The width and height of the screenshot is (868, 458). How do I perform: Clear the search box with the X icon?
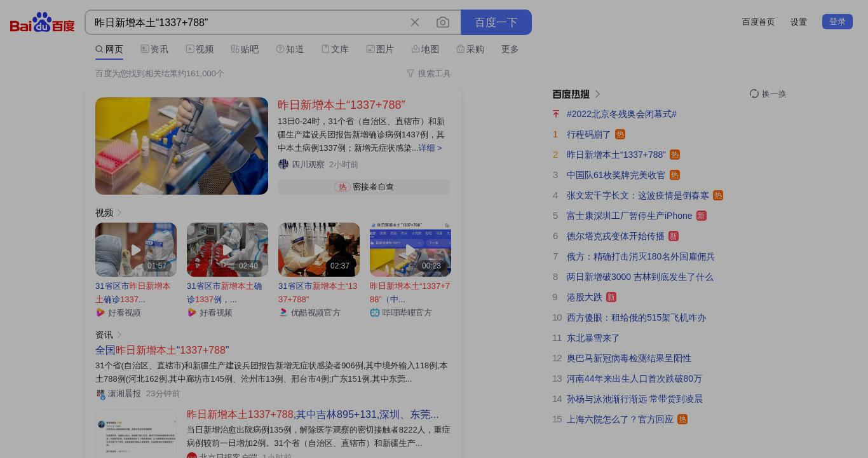click(x=415, y=22)
